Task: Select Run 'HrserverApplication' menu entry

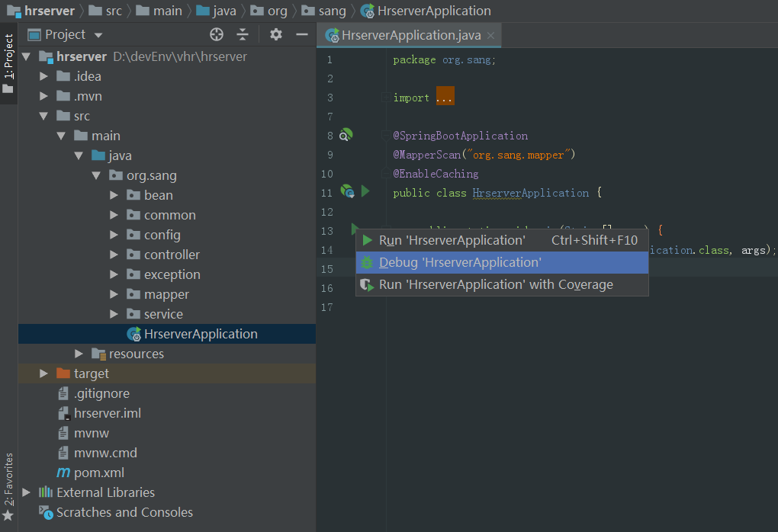Action: pyautogui.click(x=452, y=240)
